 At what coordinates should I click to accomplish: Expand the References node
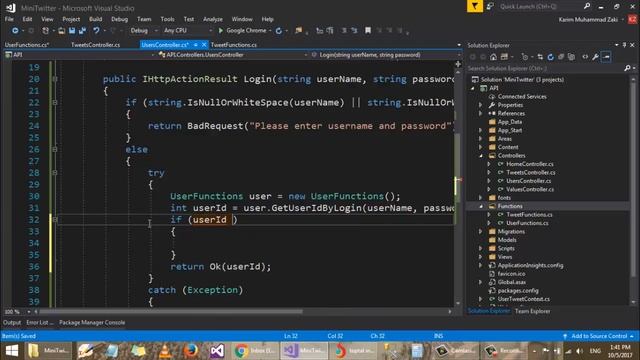coord(481,113)
